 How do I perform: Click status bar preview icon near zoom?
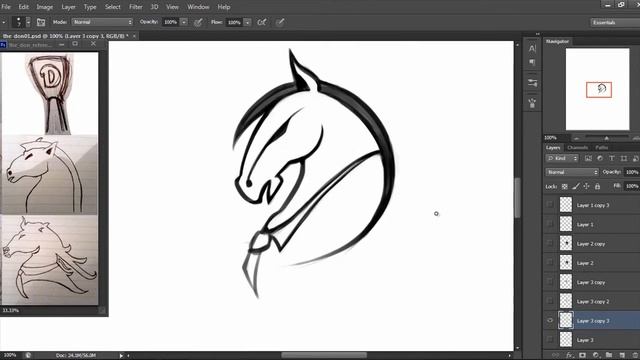point(28,355)
